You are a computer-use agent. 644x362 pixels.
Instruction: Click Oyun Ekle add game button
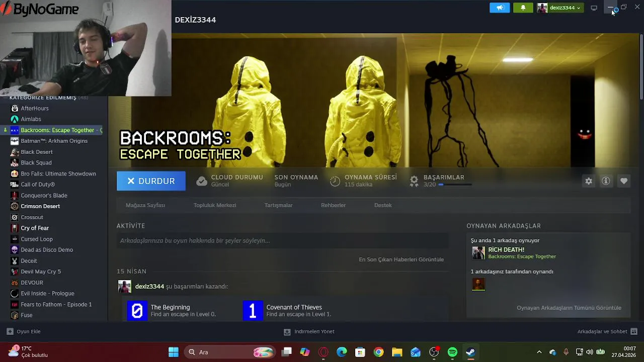[x=23, y=331]
